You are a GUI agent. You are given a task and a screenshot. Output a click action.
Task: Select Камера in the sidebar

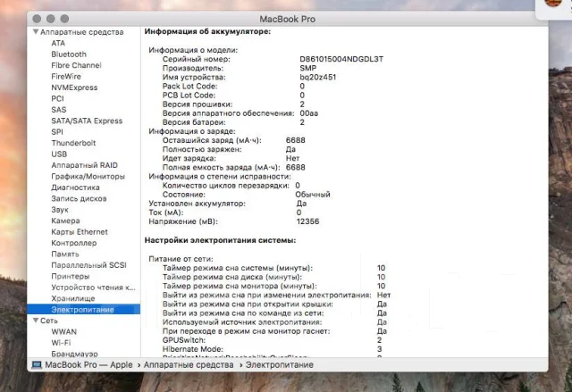coord(65,221)
